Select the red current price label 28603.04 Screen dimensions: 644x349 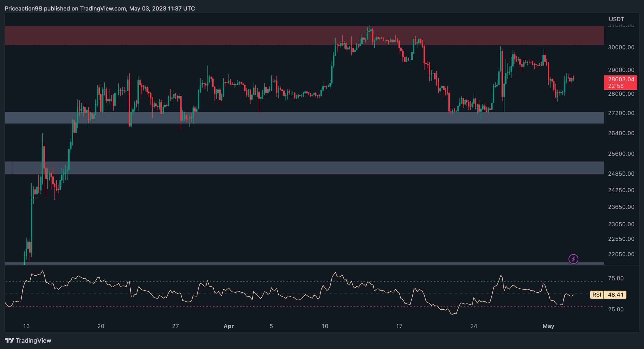point(621,79)
